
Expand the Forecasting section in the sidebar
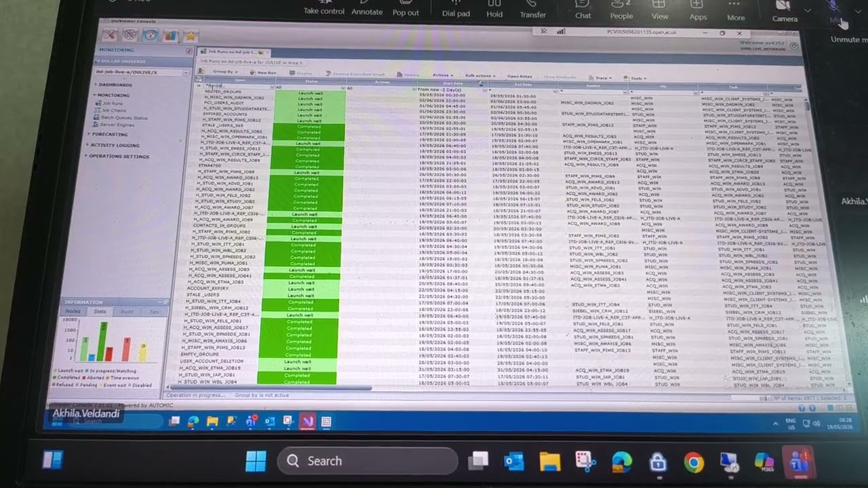point(109,134)
